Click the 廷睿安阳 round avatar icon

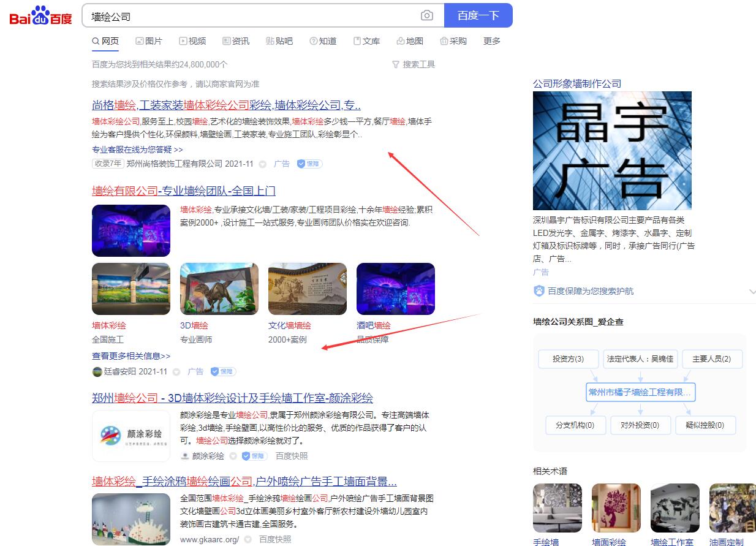(97, 371)
